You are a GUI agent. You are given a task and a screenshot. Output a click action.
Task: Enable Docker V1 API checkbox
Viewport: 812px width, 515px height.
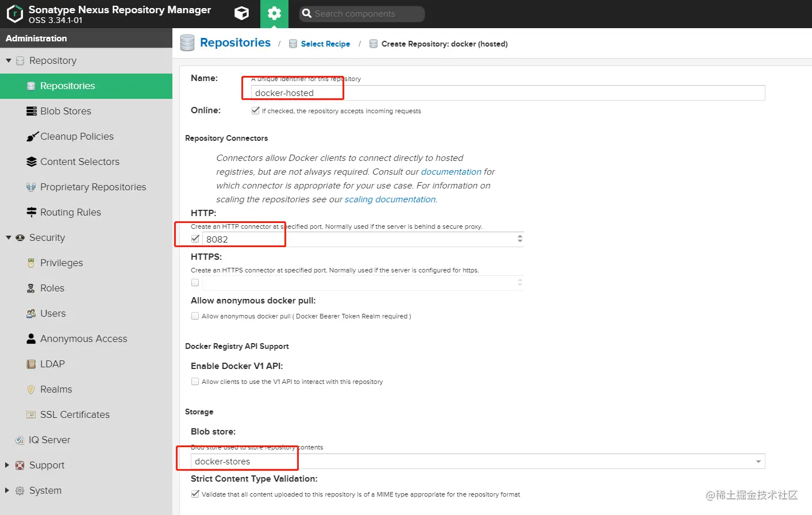[195, 382]
